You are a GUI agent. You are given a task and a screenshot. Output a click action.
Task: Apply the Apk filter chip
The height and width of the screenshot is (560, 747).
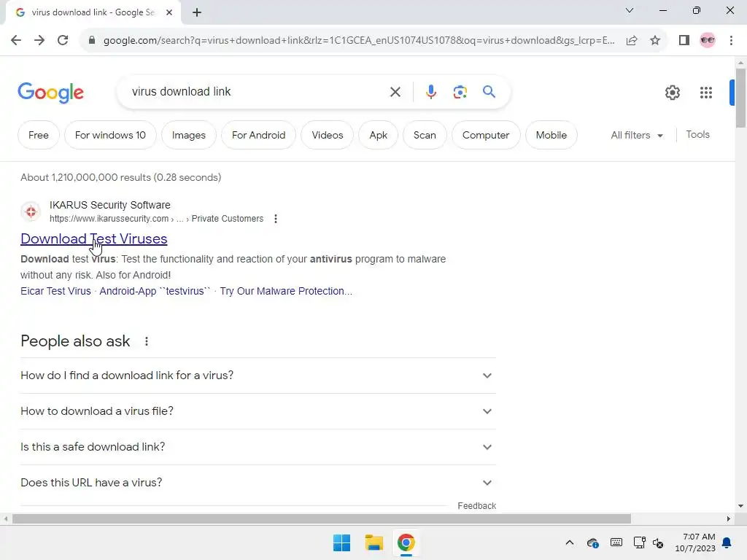379,135
